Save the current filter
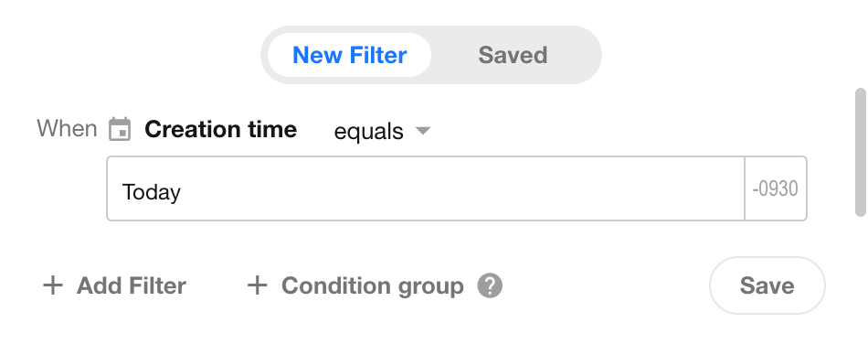 [767, 285]
